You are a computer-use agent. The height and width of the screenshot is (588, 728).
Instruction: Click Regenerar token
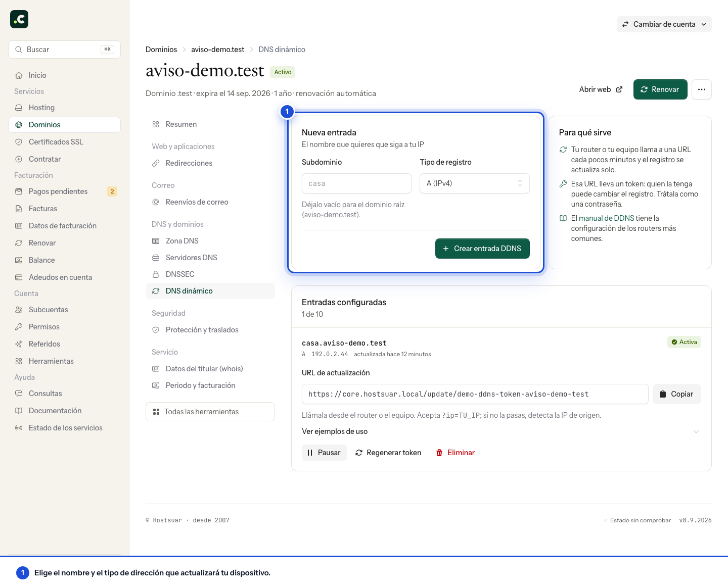pyautogui.click(x=388, y=453)
